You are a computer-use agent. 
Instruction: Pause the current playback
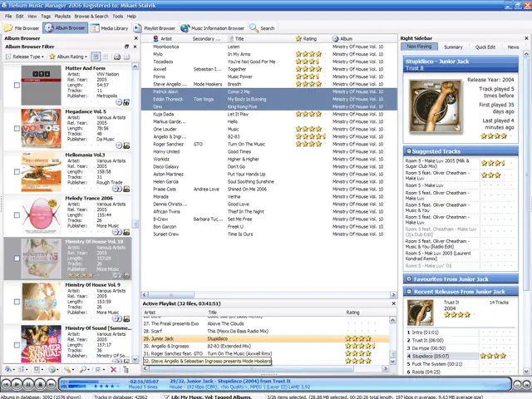[x=28, y=384]
